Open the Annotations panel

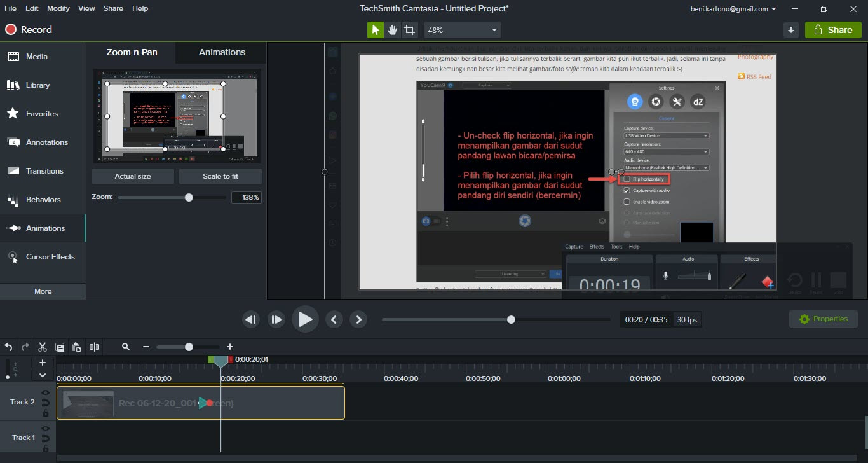(43, 142)
